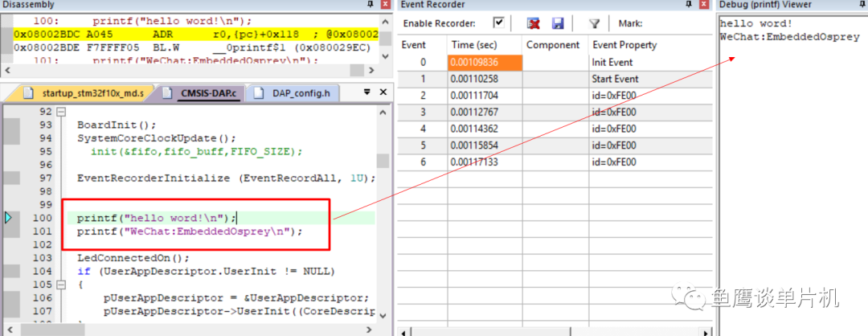Click the EventRecorderInitialize code line
Viewport: 868px width, 336px height.
pyautogui.click(x=227, y=178)
